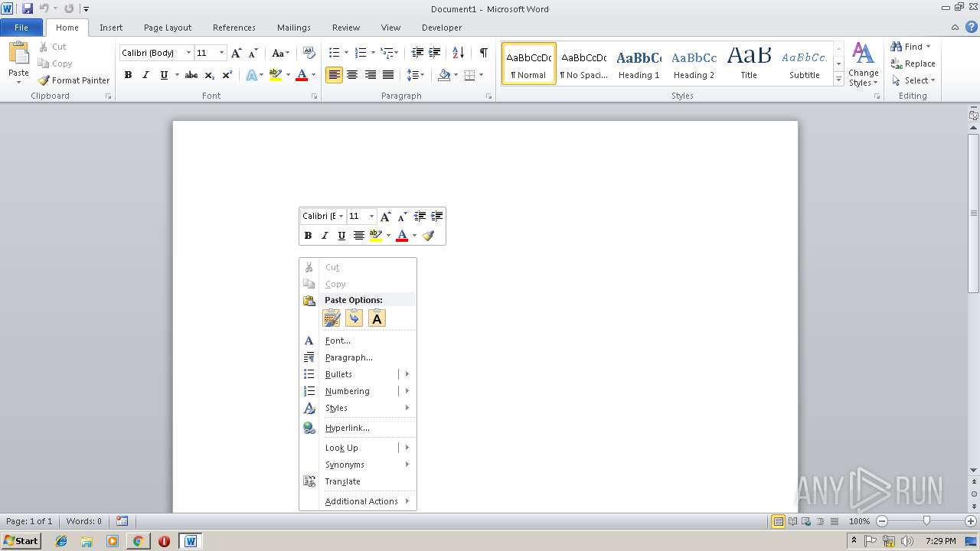The width and height of the screenshot is (980, 551).
Task: Open the Font dialog launcher
Action: pos(315,96)
